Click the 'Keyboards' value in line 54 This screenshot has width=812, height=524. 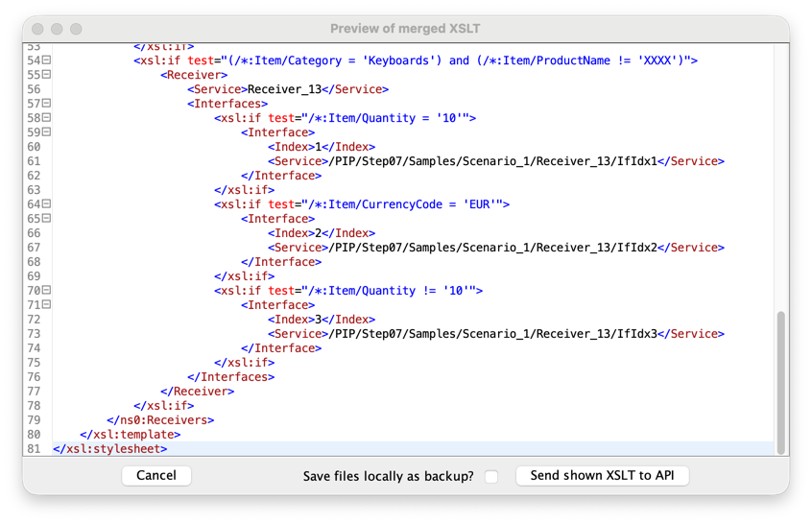[398, 60]
